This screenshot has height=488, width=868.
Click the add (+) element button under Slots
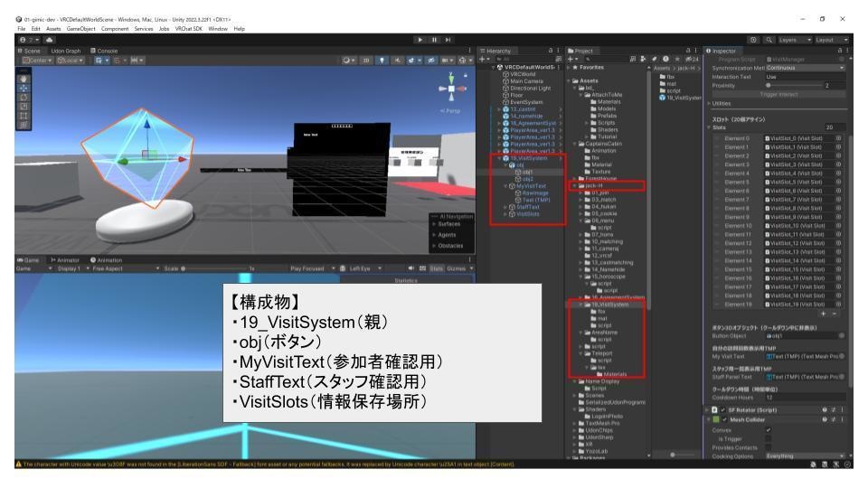(823, 314)
